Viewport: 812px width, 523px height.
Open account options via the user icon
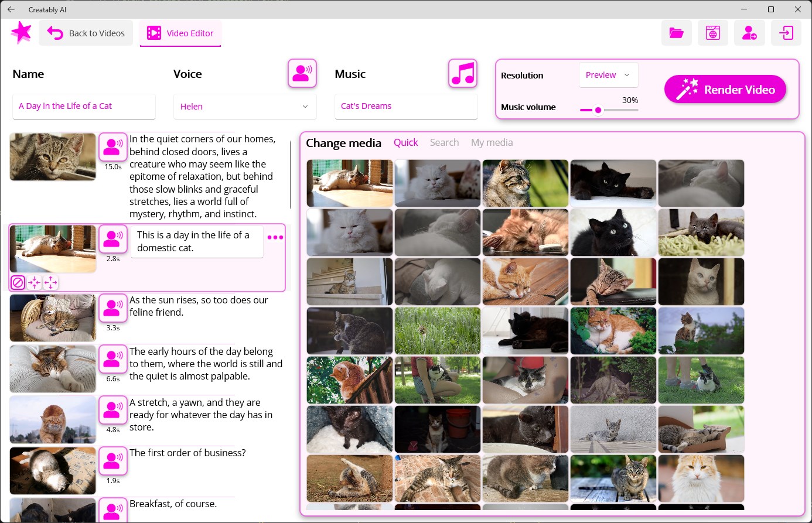pos(749,33)
